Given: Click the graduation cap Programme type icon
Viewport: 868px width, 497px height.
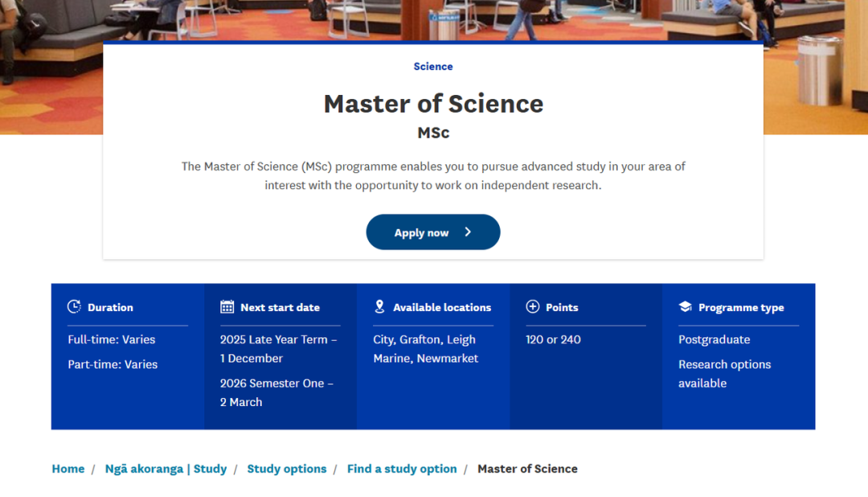Looking at the screenshot, I should point(685,307).
